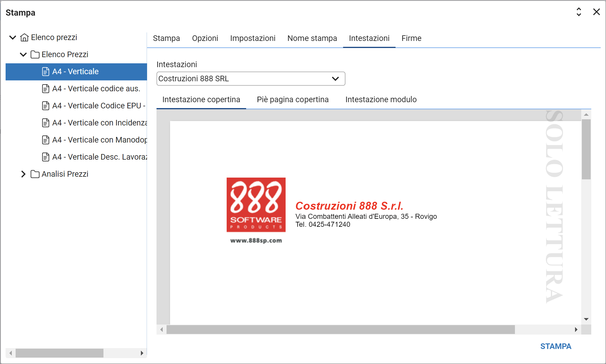Click the home icon beside Elenco prezzi
The height and width of the screenshot is (364, 606).
coord(24,37)
